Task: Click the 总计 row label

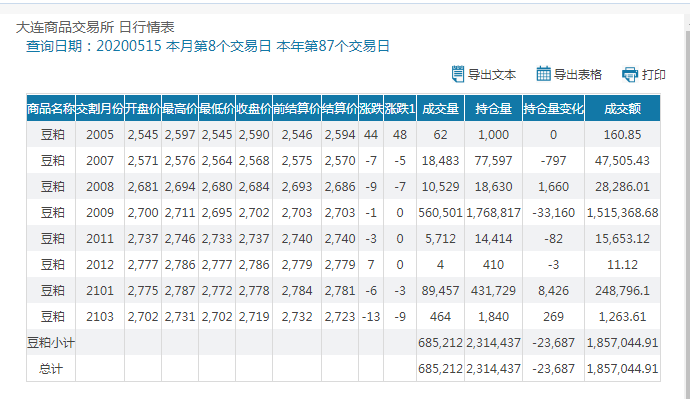Action: point(51,368)
